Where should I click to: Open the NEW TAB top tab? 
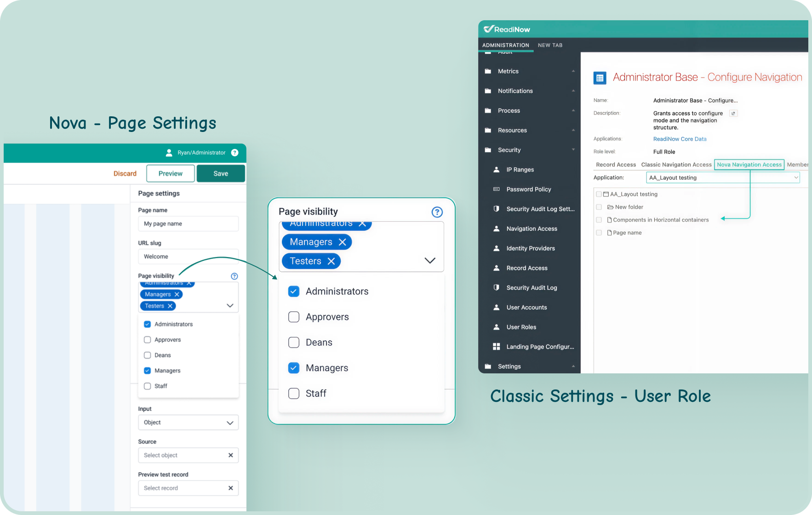point(550,45)
